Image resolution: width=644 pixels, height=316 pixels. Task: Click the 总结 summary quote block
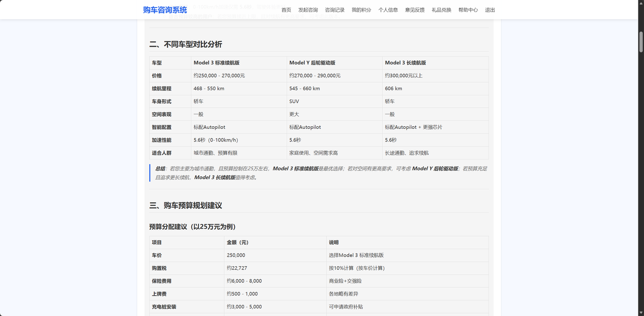[319, 173]
